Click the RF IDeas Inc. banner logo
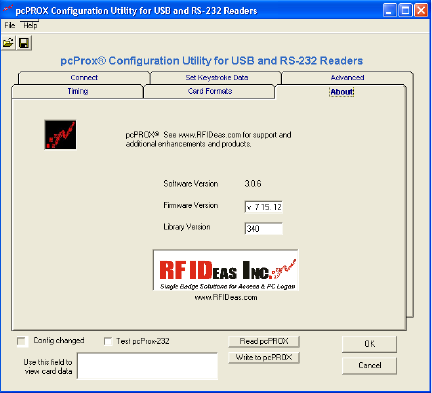Screen dimensions: 432x393 point(226,270)
